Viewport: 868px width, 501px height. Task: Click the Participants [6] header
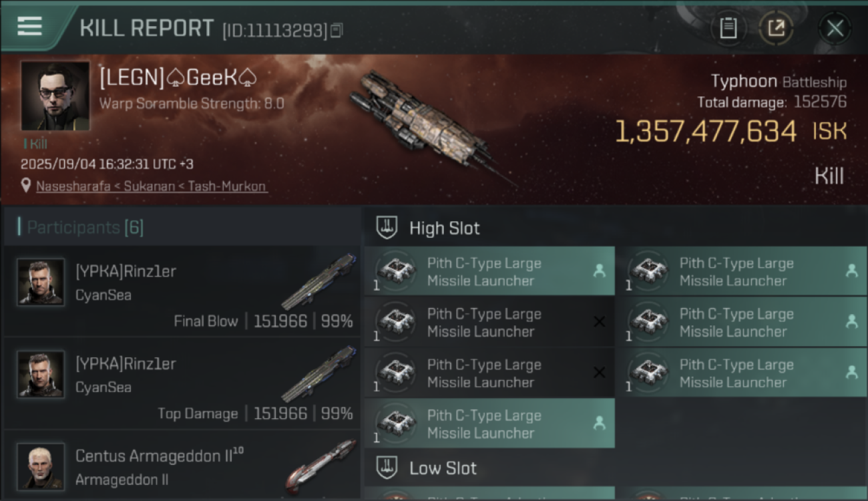click(85, 227)
